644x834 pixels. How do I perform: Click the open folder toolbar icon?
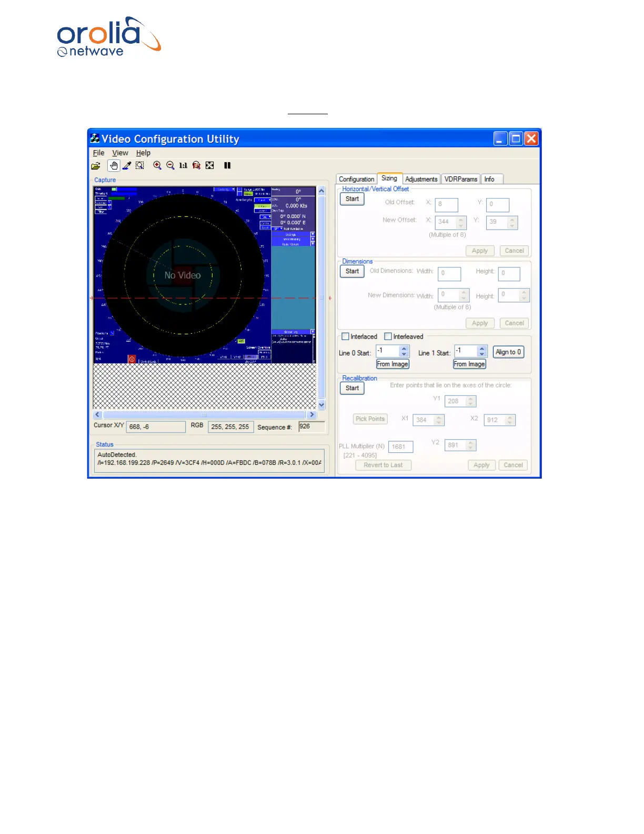(96, 166)
